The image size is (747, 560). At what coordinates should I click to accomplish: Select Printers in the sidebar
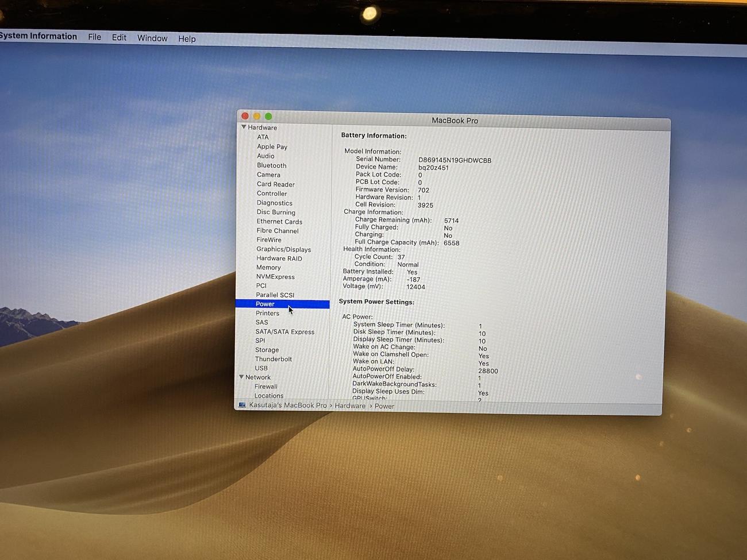coord(267,313)
